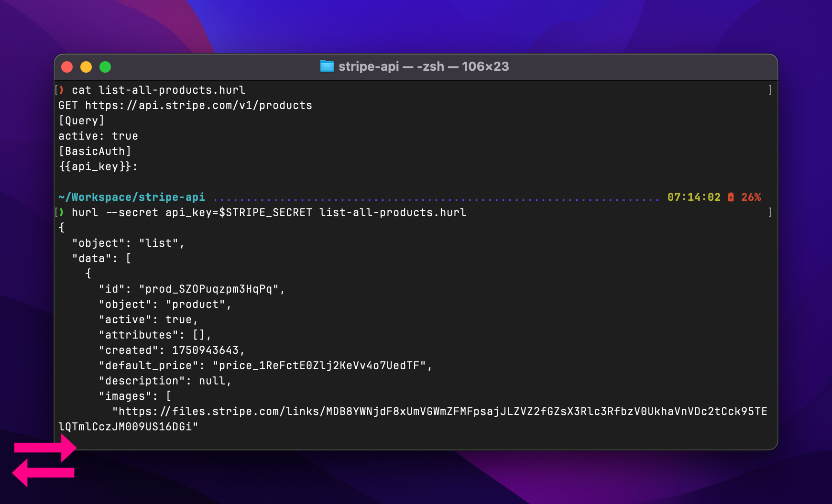Open the api.stripe.com/v1/products URL

(x=198, y=105)
